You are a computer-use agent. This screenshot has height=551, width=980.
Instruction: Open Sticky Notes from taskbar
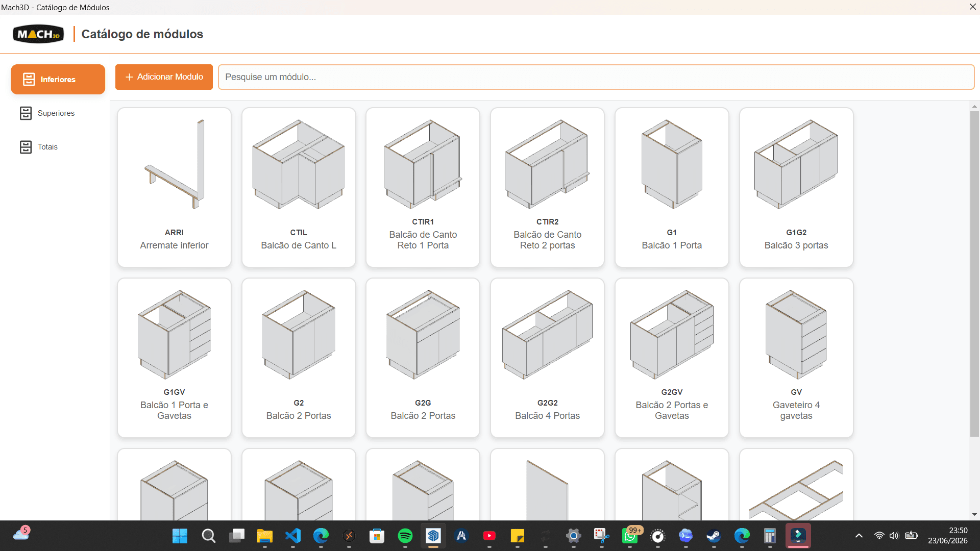coord(517,536)
